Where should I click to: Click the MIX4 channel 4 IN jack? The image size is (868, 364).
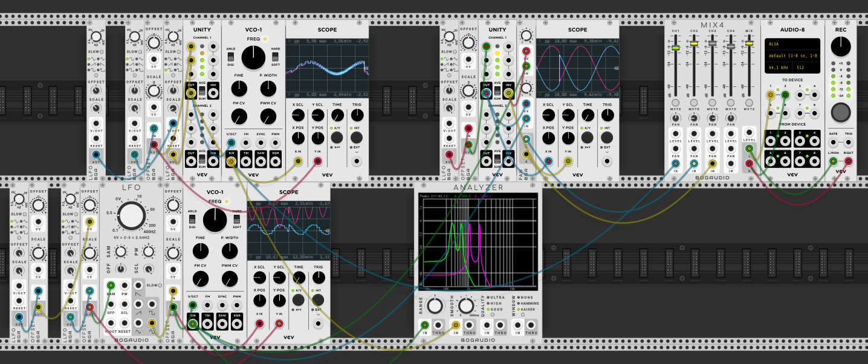pyautogui.click(x=731, y=163)
